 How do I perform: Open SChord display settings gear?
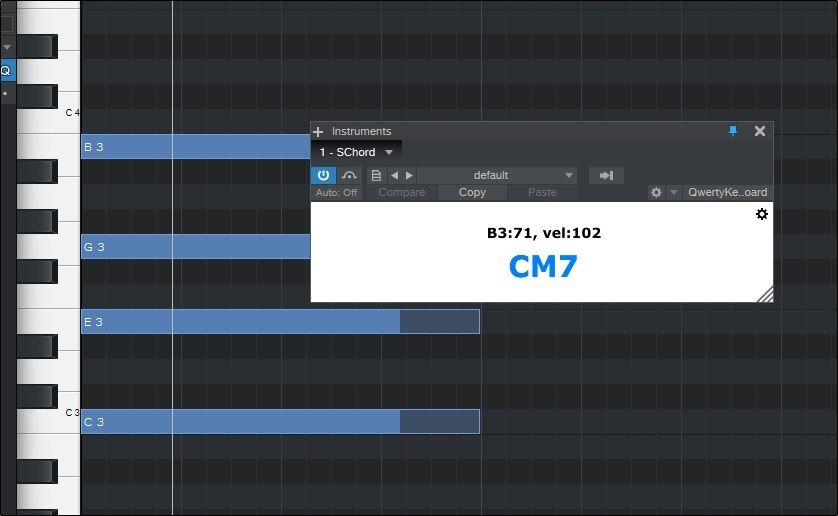[x=761, y=214]
